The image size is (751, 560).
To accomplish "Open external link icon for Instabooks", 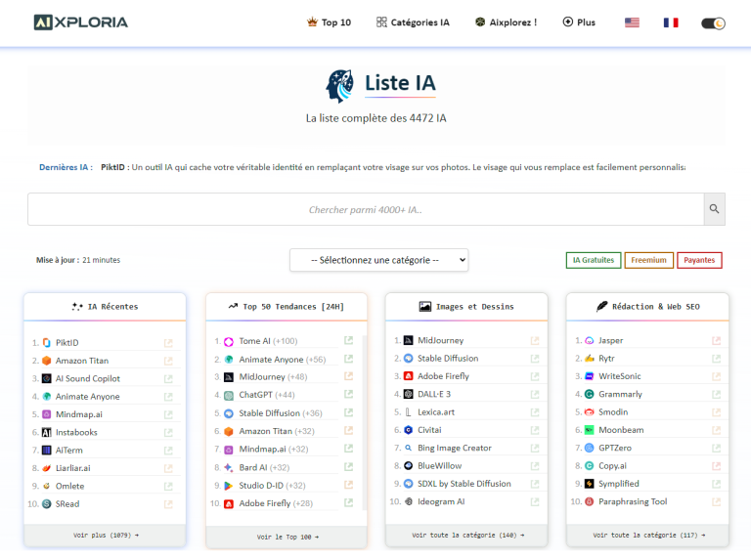I will pyautogui.click(x=168, y=433).
